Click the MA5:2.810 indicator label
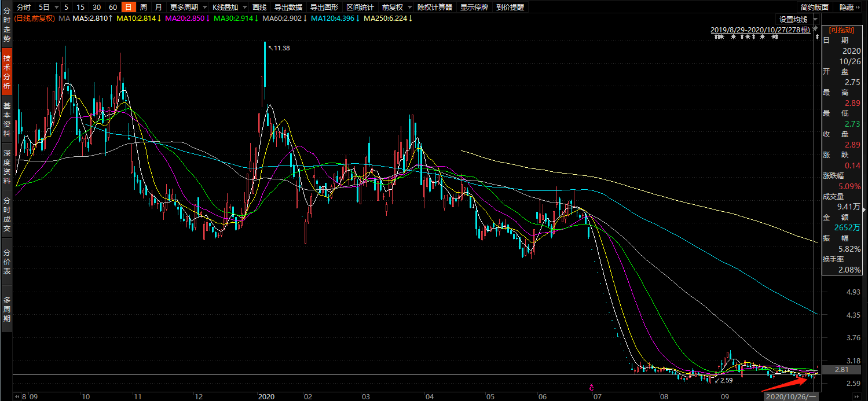 (x=93, y=19)
